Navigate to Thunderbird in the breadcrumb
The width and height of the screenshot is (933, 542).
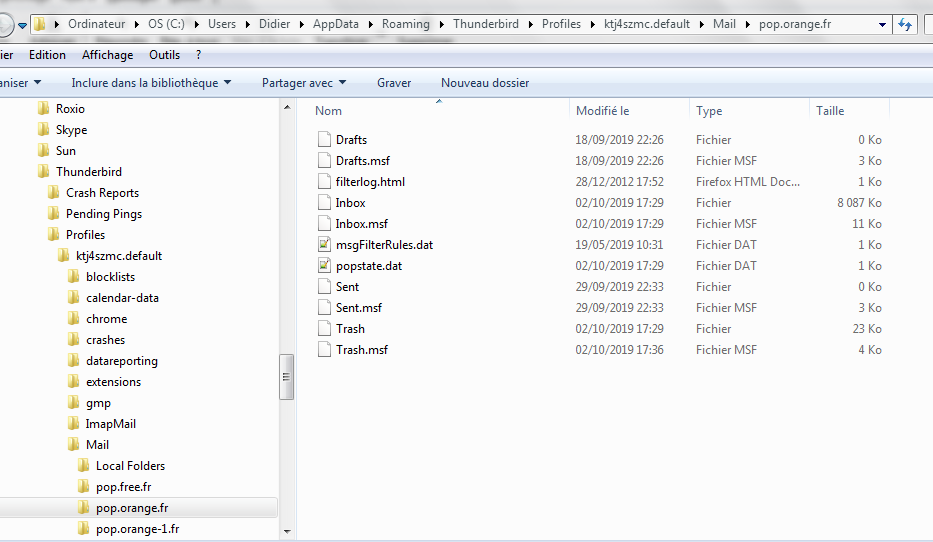(x=486, y=24)
